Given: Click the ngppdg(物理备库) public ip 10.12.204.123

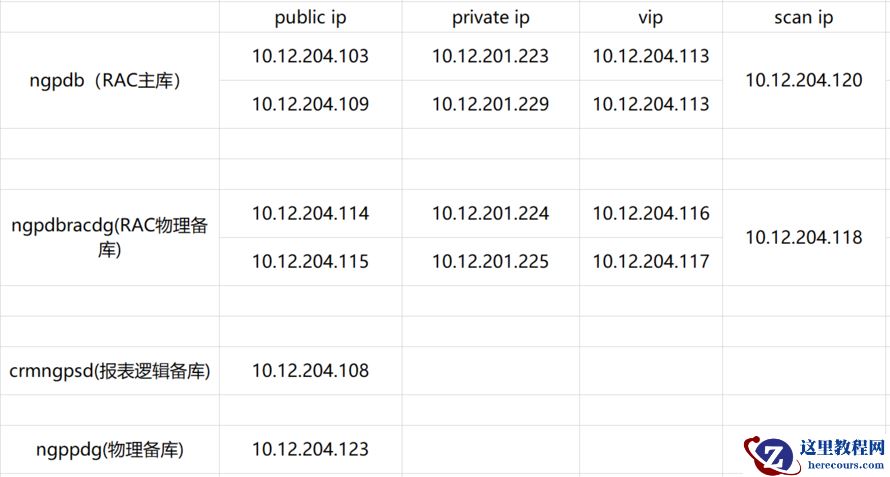Looking at the screenshot, I should 310,450.
